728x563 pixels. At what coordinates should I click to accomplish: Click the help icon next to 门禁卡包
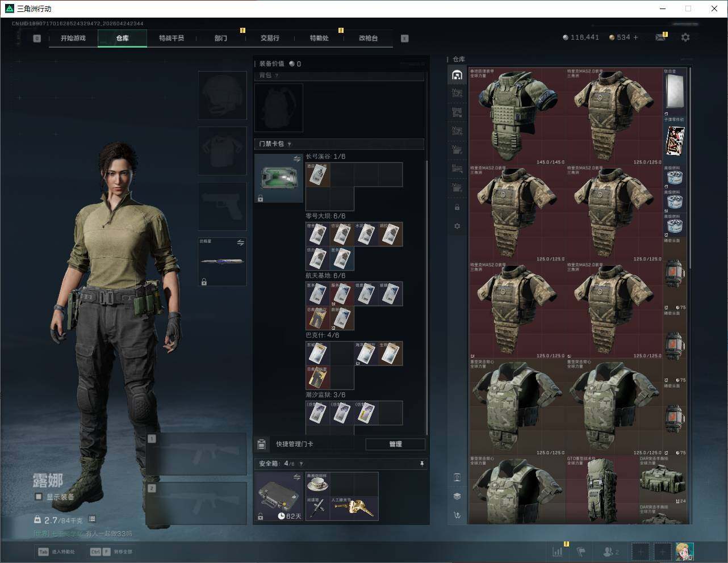click(x=290, y=144)
